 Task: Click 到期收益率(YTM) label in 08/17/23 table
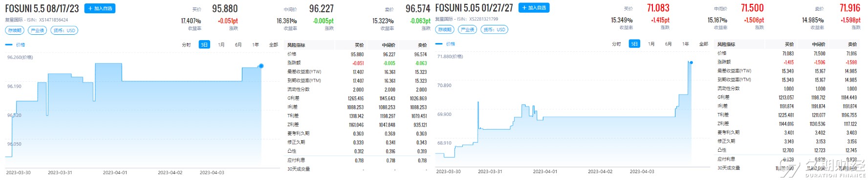304,81
